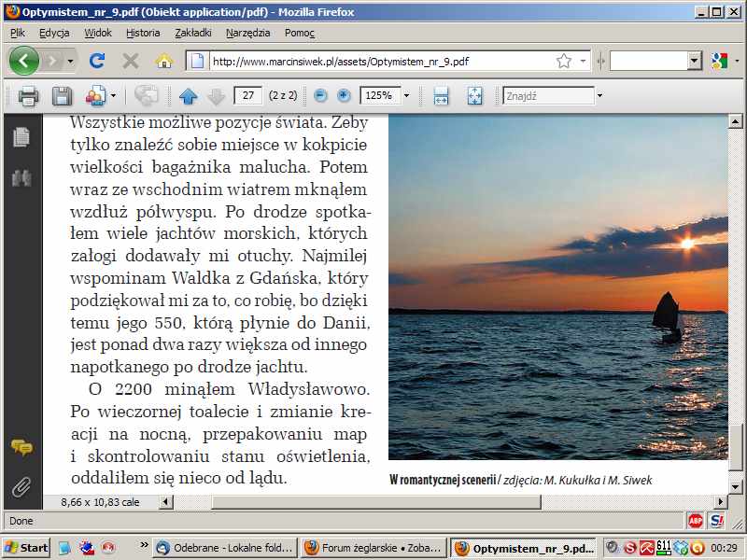
Task: Save a copy of the PDF
Action: (62, 96)
